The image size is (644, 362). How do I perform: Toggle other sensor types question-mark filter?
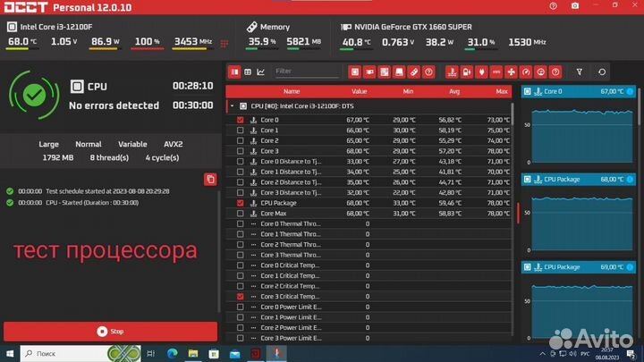pos(555,72)
